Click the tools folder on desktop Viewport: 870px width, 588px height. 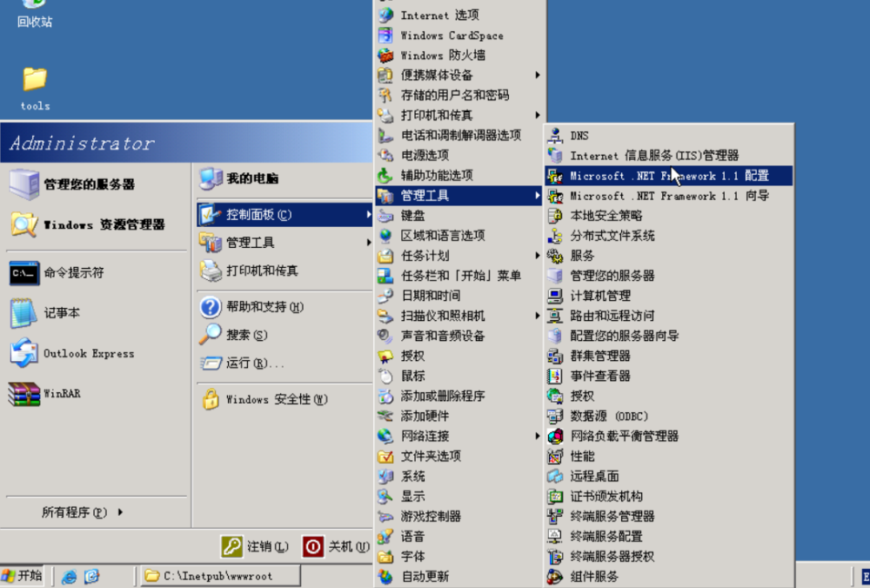tap(35, 79)
